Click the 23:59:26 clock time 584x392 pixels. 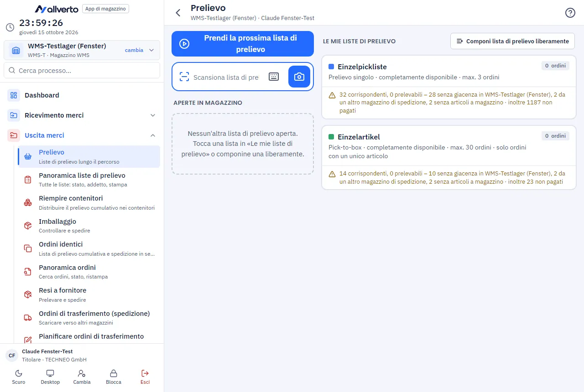point(41,23)
